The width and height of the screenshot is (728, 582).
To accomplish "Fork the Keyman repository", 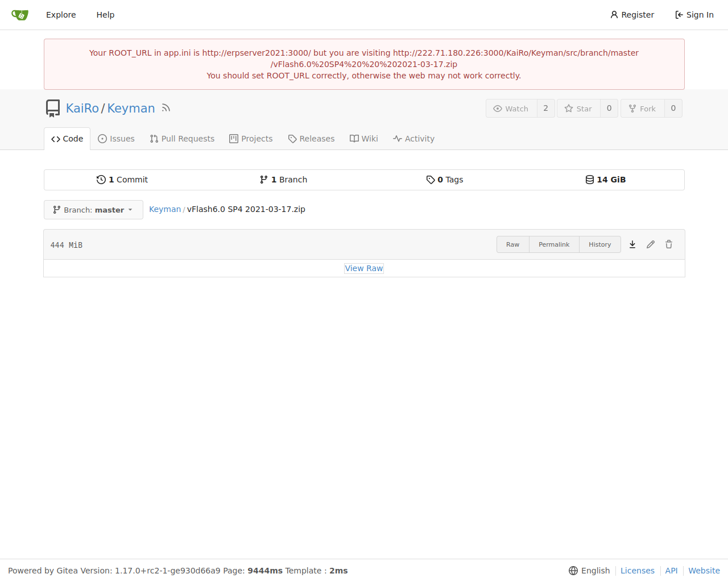I will [642, 109].
